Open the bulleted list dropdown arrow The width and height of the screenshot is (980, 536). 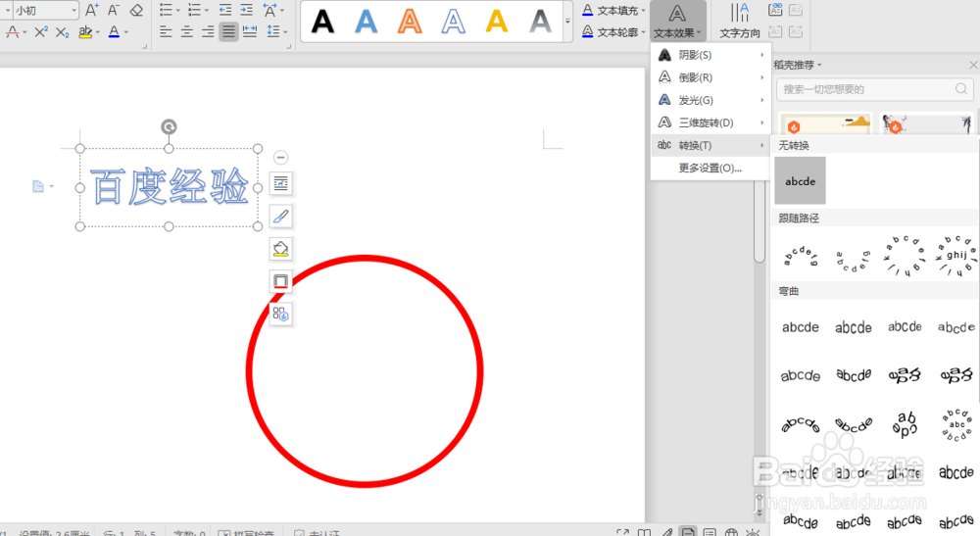tap(177, 11)
